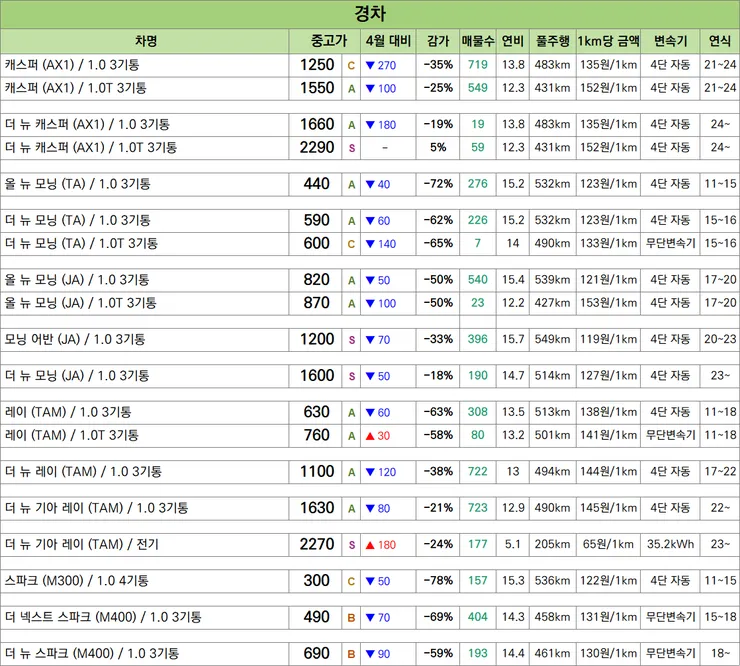This screenshot has width=740, height=666.
Task: Click 더 뉴 모닝 (JA) / 1.0 3기통
Action: click(77, 375)
